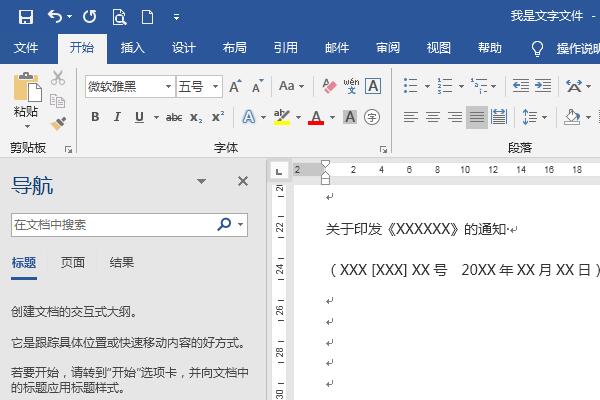
Task: Switch to the 页面 navigation tab
Action: pos(73,263)
